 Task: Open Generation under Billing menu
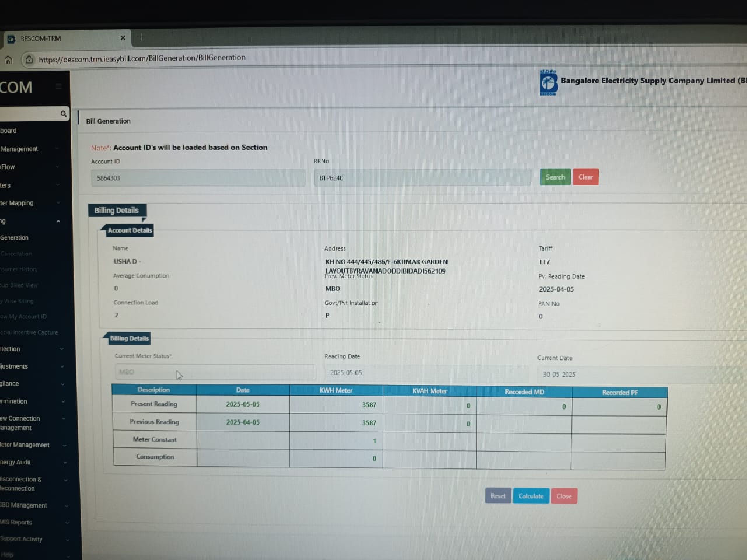(x=15, y=238)
